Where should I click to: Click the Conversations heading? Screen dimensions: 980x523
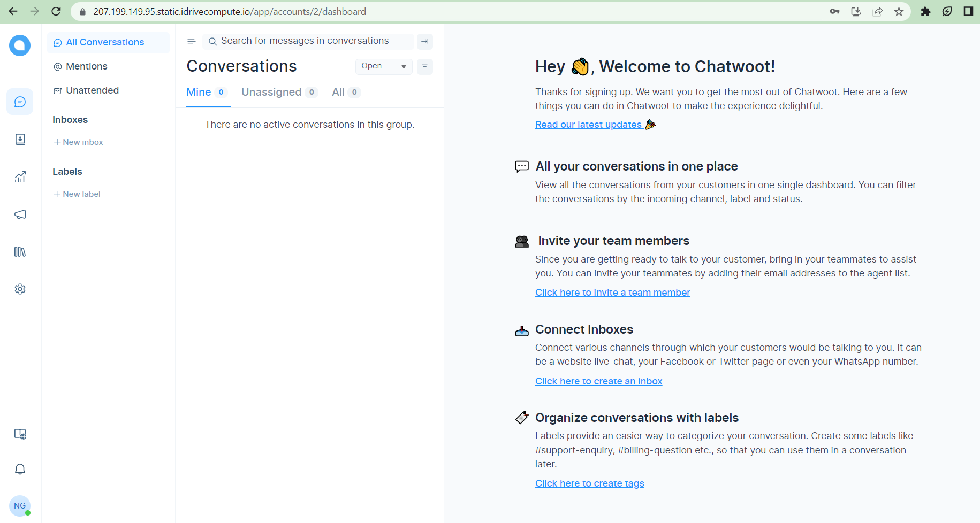pyautogui.click(x=241, y=66)
